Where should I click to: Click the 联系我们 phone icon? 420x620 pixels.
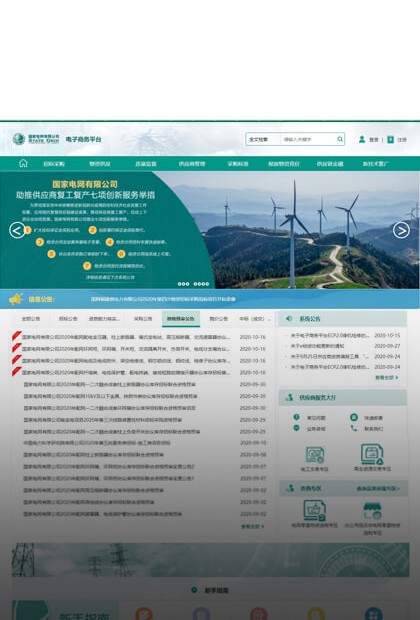click(354, 428)
